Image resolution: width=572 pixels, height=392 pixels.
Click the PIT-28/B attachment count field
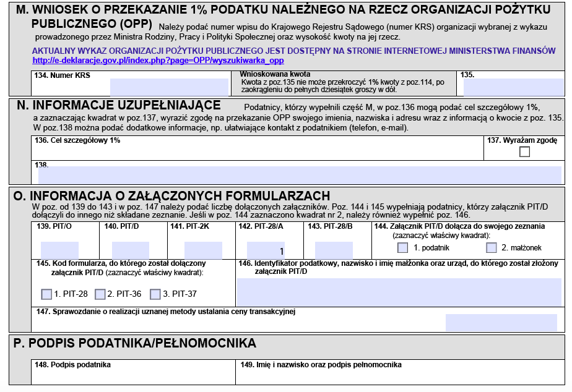tap(333, 250)
